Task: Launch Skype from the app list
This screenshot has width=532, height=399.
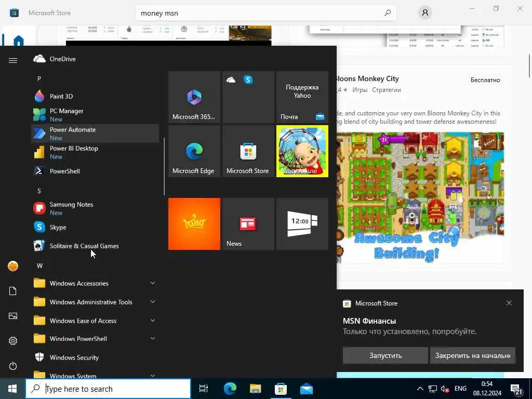Action: pos(95,227)
